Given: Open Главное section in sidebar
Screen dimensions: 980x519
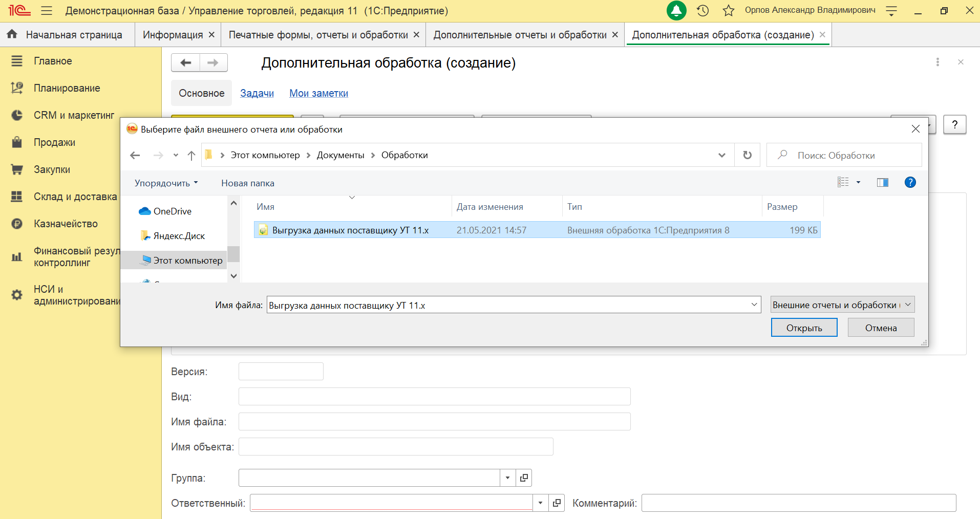Looking at the screenshot, I should (x=53, y=61).
